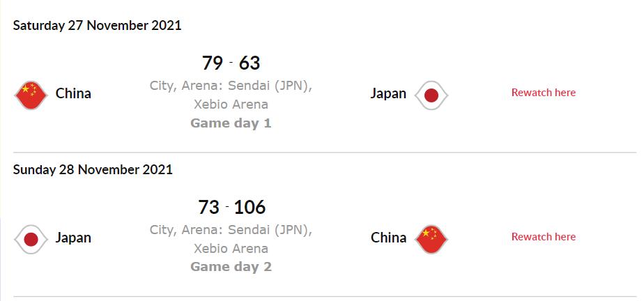This screenshot has width=644, height=301.
Task: Click Xebio Arena text above Game day 1
Action: pos(231,105)
